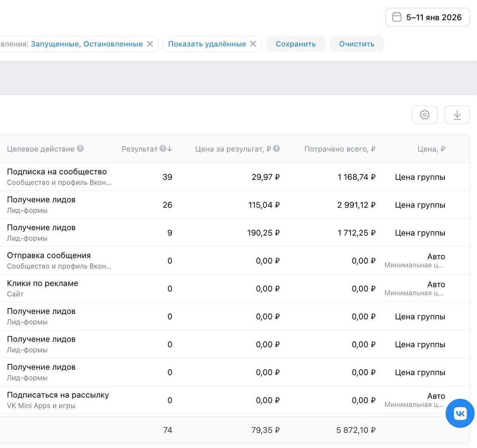Sort by Результат column arrow

pos(170,149)
